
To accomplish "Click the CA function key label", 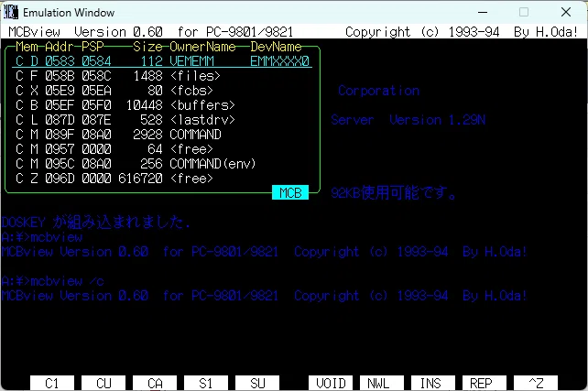I will pyautogui.click(x=155, y=383).
